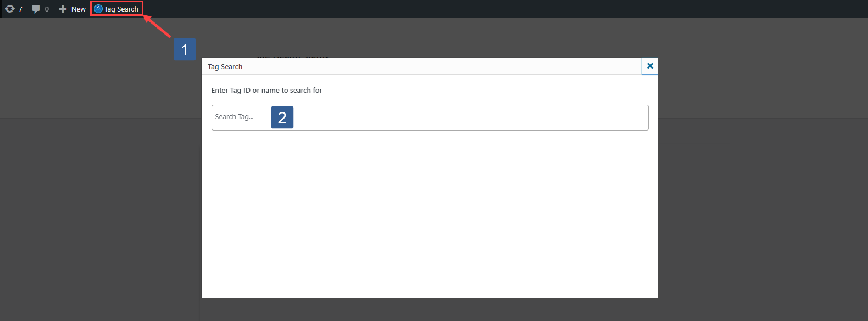868x321 pixels.
Task: Click Tag Search in the admin toolbar
Action: click(116, 8)
